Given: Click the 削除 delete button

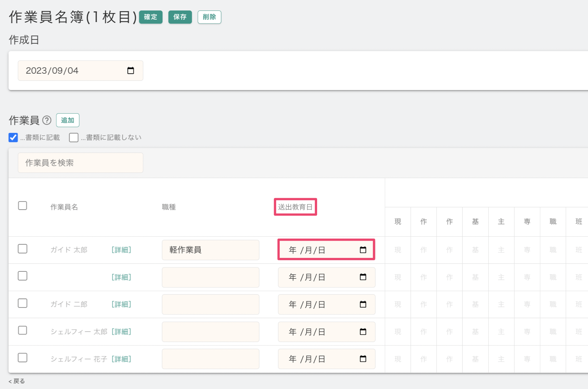Looking at the screenshot, I should [209, 17].
